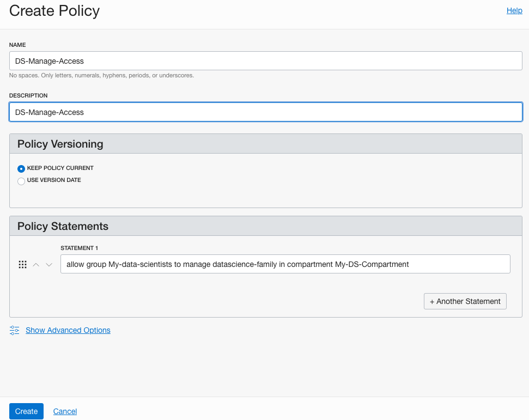Screen dimensions: 529x420
Task: Add another statement with + Another Statement
Action: tap(465, 301)
